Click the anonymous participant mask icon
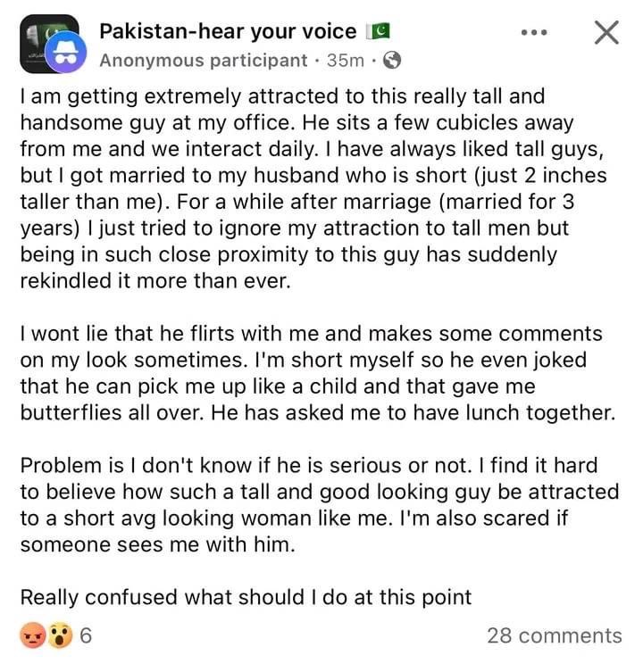 [64, 54]
